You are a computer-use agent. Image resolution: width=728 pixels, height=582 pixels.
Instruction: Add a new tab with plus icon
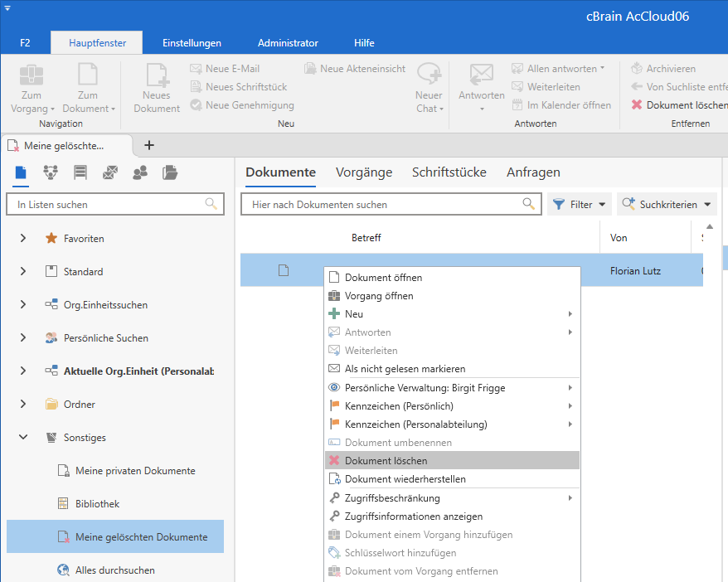coord(149,145)
